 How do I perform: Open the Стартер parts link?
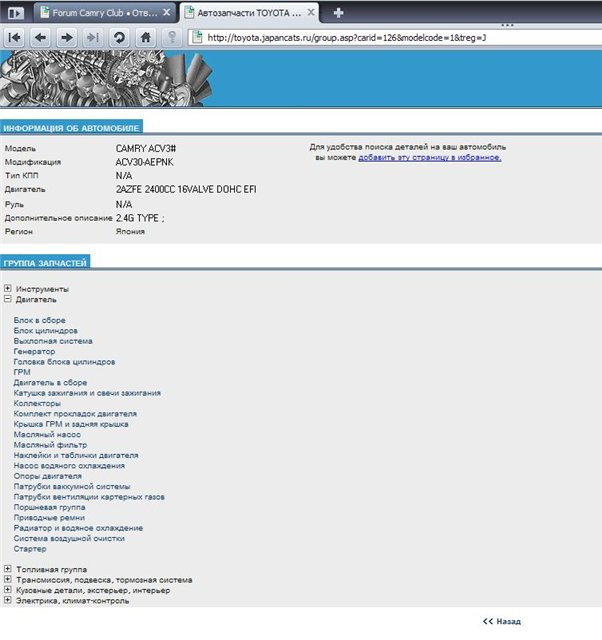click(30, 549)
